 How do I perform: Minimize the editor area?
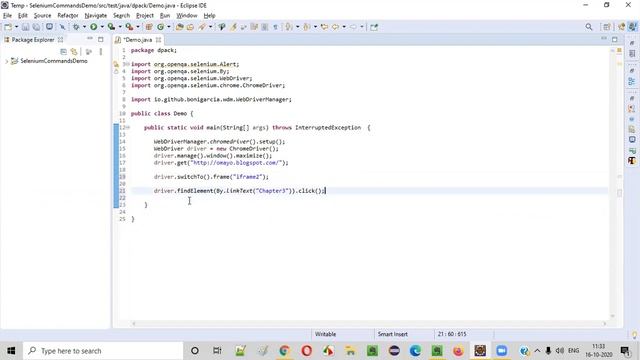click(604, 39)
